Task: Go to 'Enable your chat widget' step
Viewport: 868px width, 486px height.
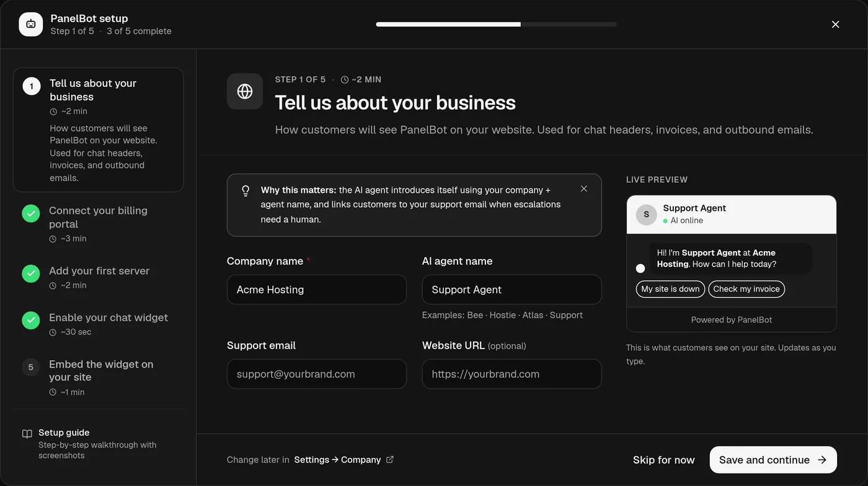Action: pos(98,324)
